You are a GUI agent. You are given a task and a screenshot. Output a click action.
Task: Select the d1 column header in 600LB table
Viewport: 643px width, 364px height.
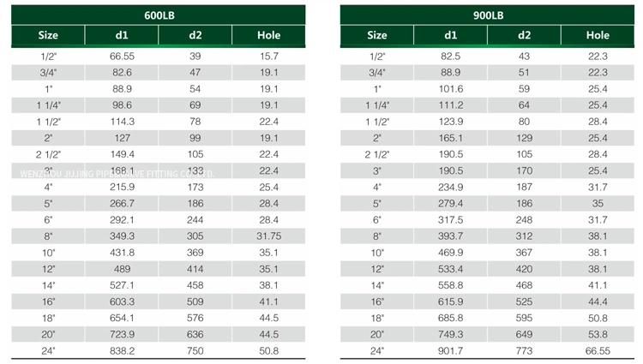click(122, 35)
